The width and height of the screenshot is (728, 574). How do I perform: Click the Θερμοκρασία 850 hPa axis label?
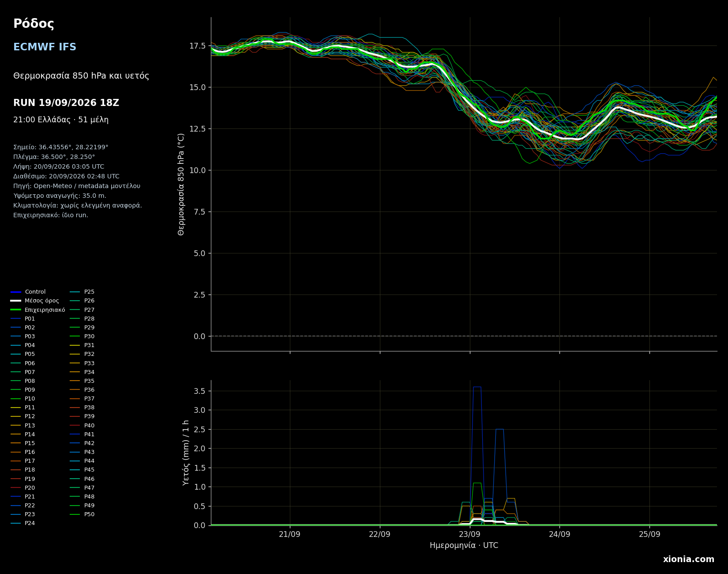point(181,184)
